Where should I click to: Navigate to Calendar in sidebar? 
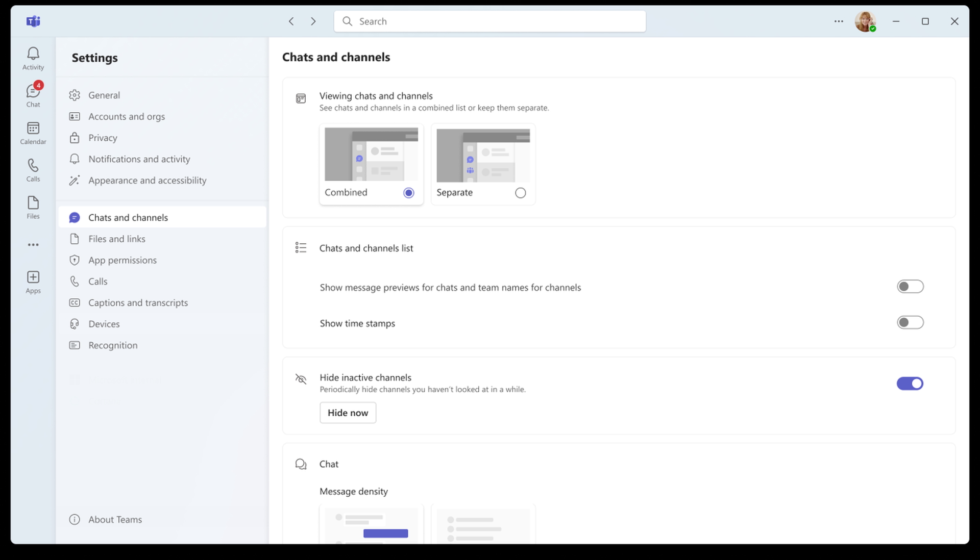point(33,133)
